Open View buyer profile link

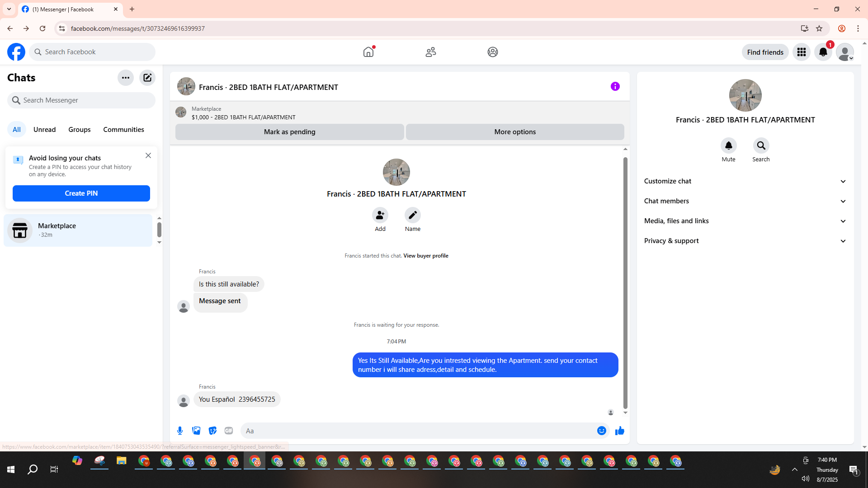click(x=426, y=256)
